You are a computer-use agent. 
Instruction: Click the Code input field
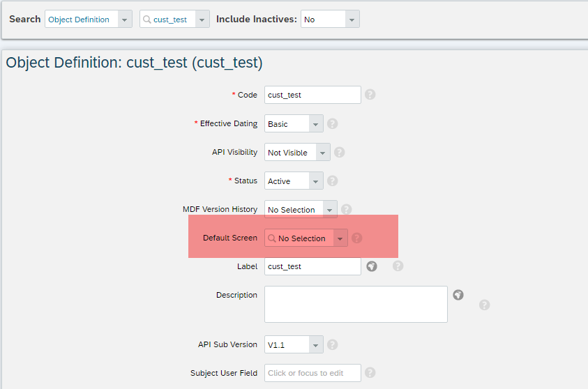click(x=312, y=95)
